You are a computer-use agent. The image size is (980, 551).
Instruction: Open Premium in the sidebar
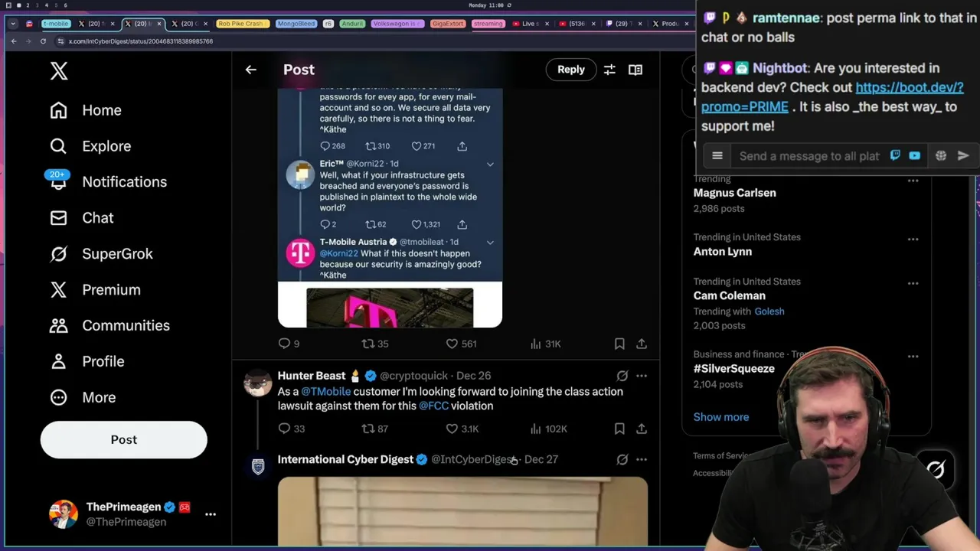point(95,290)
